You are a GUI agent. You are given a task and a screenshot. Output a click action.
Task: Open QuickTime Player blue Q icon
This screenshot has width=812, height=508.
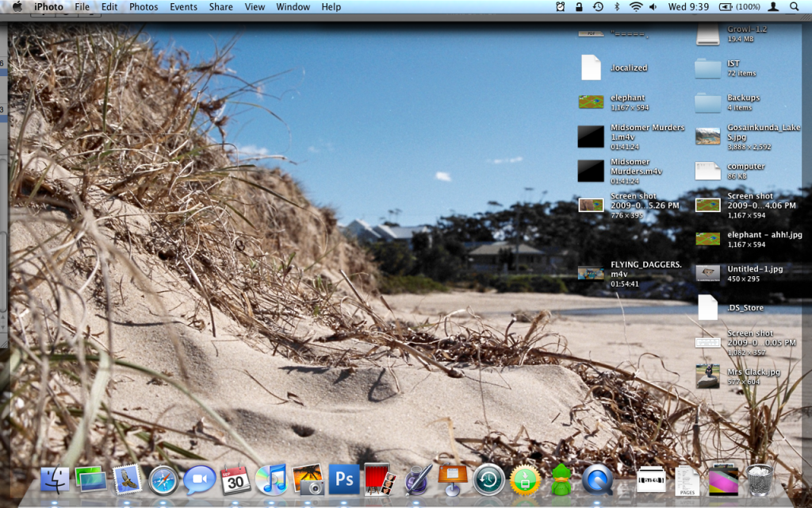pyautogui.click(x=597, y=479)
